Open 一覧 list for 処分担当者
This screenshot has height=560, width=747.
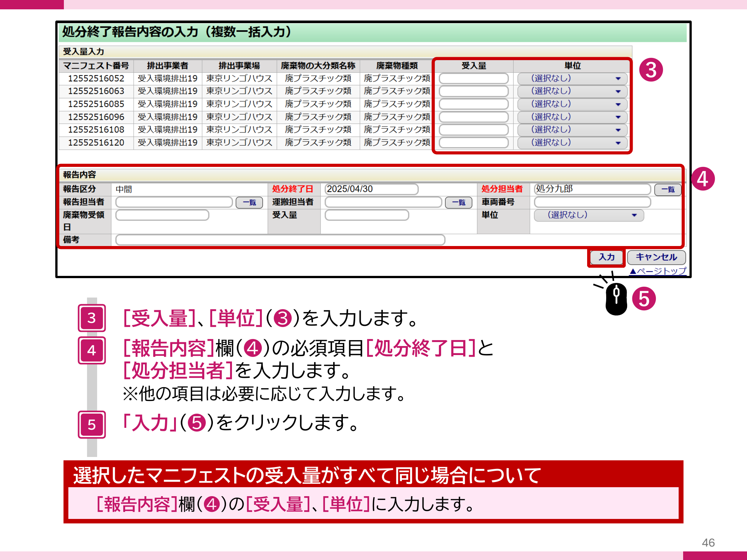coord(668,189)
